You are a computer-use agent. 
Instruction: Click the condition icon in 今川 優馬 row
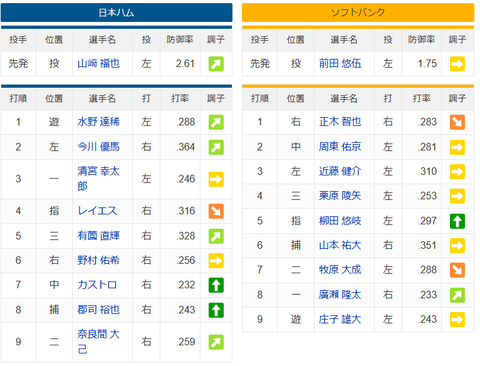click(216, 147)
